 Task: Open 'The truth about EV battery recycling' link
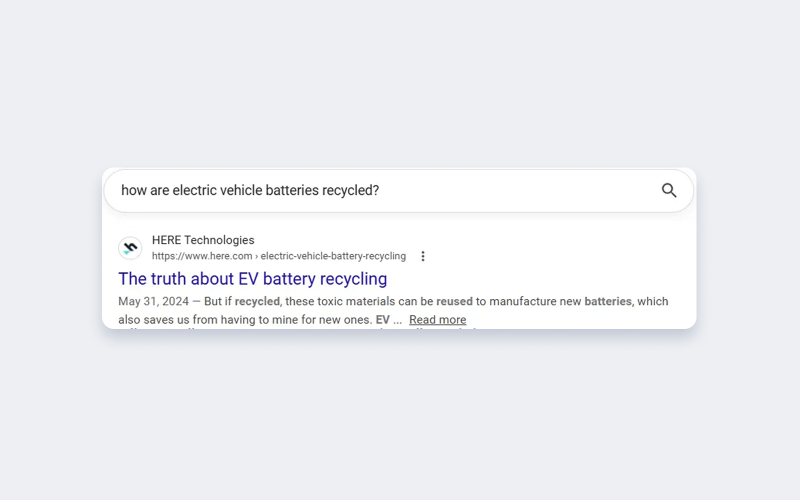[253, 279]
